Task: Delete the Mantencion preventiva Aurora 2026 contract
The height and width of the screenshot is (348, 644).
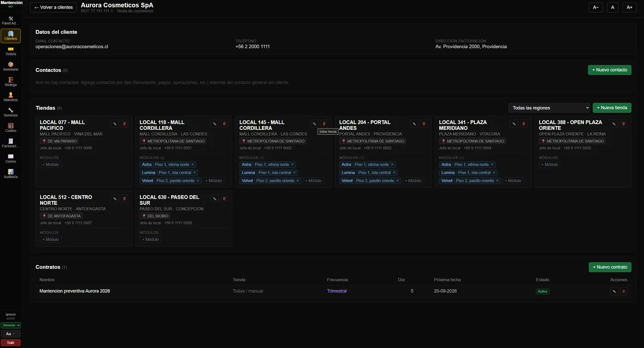Action: pos(624,291)
